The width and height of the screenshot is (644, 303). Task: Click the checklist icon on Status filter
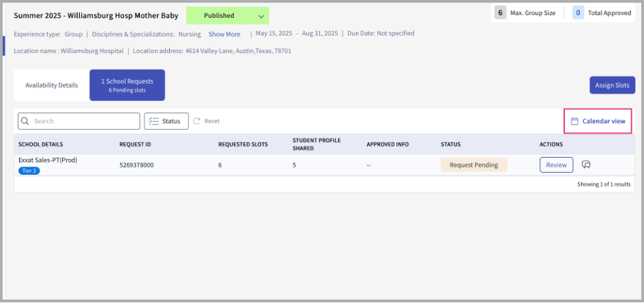153,121
